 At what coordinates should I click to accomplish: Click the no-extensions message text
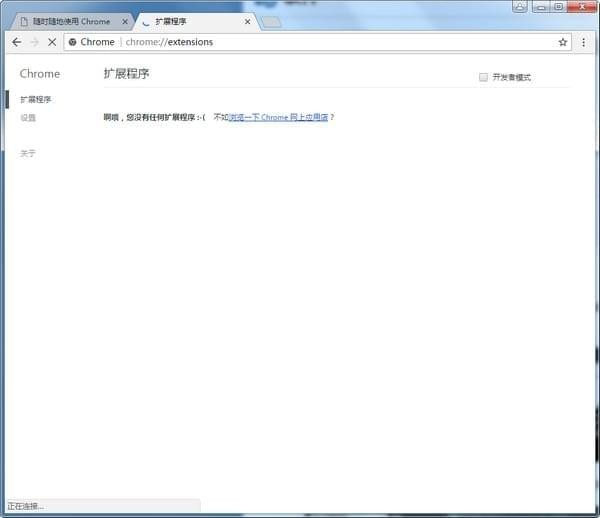tap(155, 117)
